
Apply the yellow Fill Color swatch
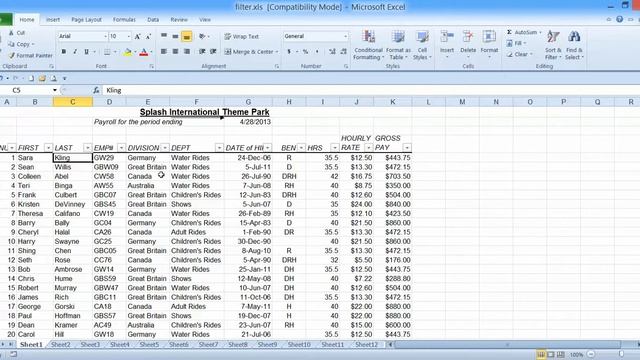coord(128,52)
